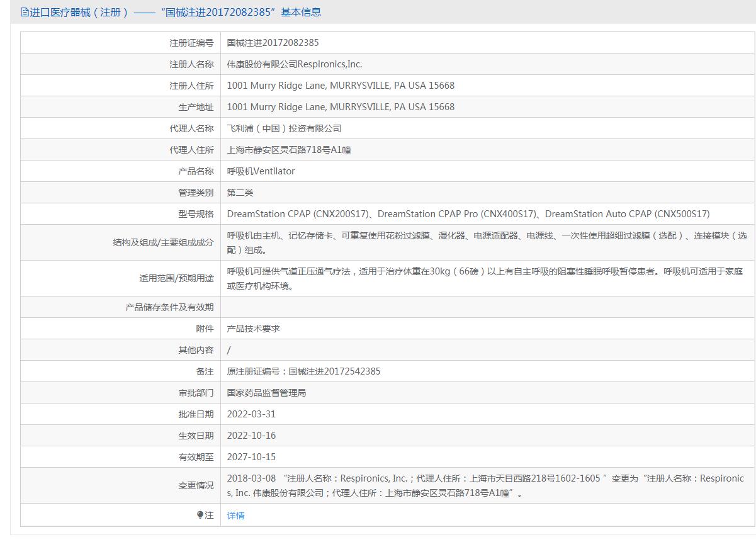Screen dimensions: 756x542
Task: Open the 详情 link
Action: point(235,516)
